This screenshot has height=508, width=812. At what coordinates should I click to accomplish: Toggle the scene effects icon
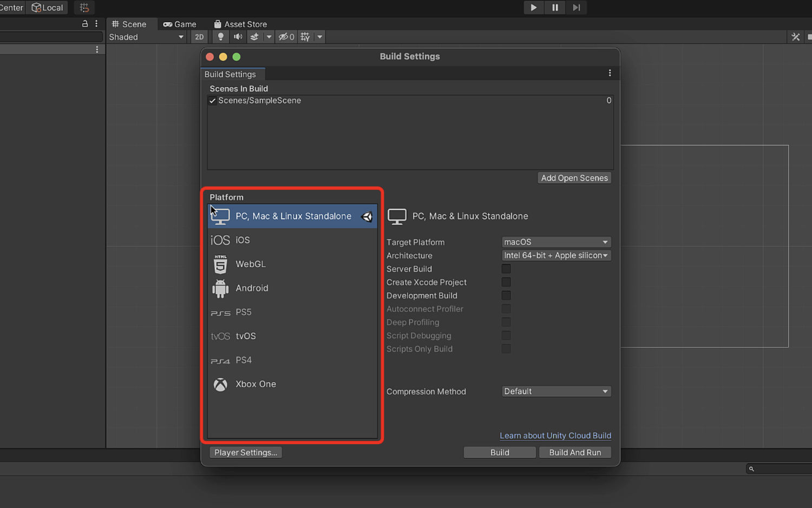254,37
